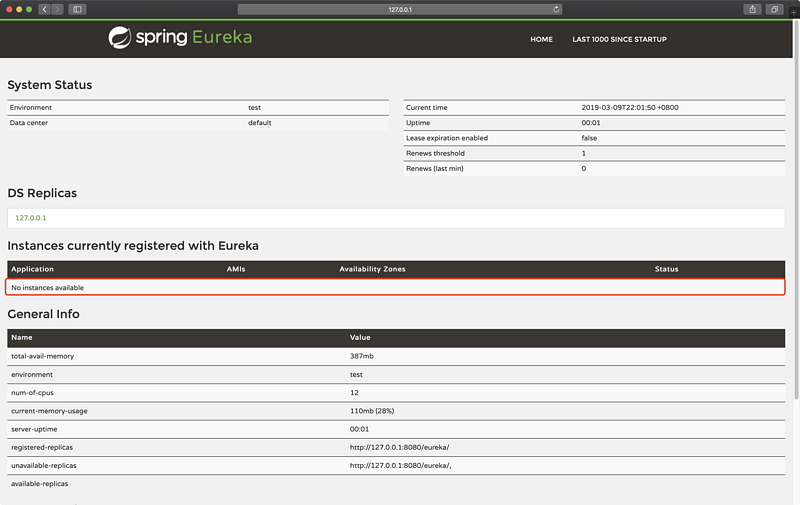Click the 'DS Replicas' heading

[x=42, y=193]
